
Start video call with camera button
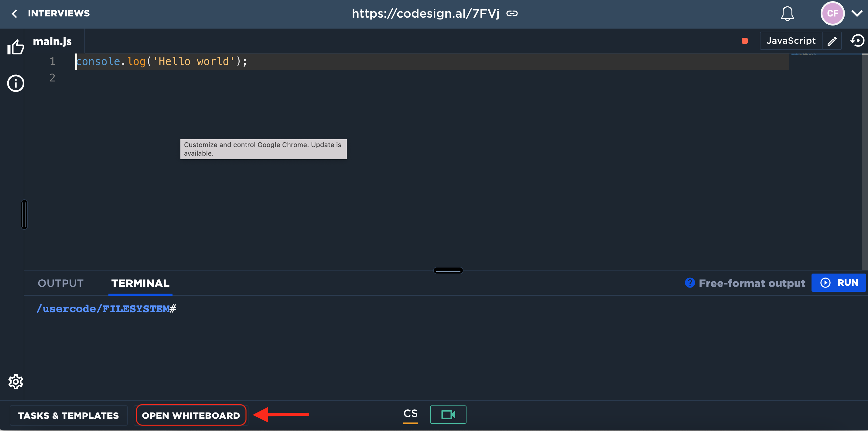[x=448, y=415]
